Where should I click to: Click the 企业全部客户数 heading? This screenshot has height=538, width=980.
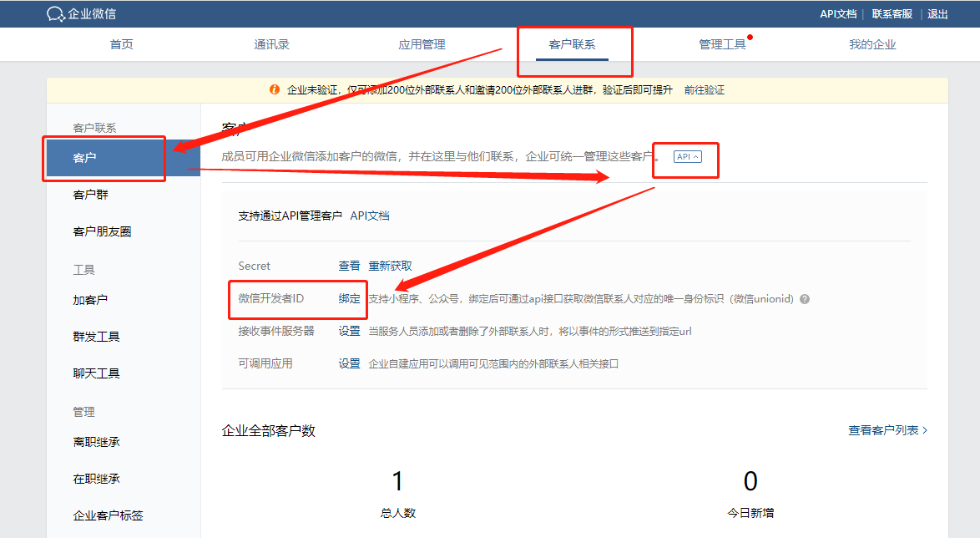268,431
